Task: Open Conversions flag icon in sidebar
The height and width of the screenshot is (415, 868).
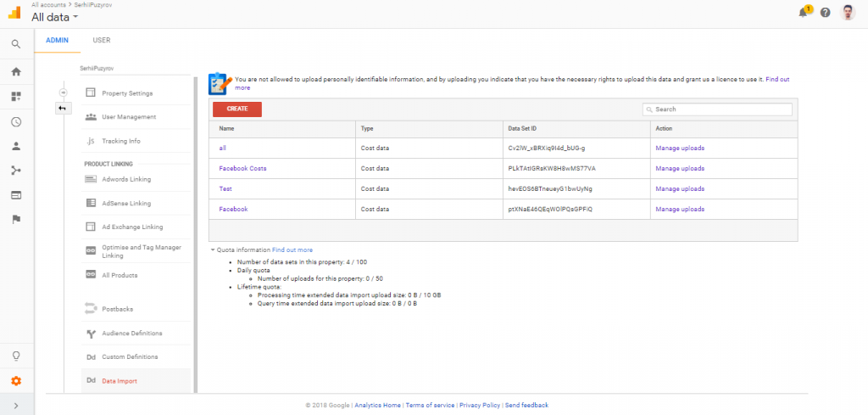Action: 16,220
